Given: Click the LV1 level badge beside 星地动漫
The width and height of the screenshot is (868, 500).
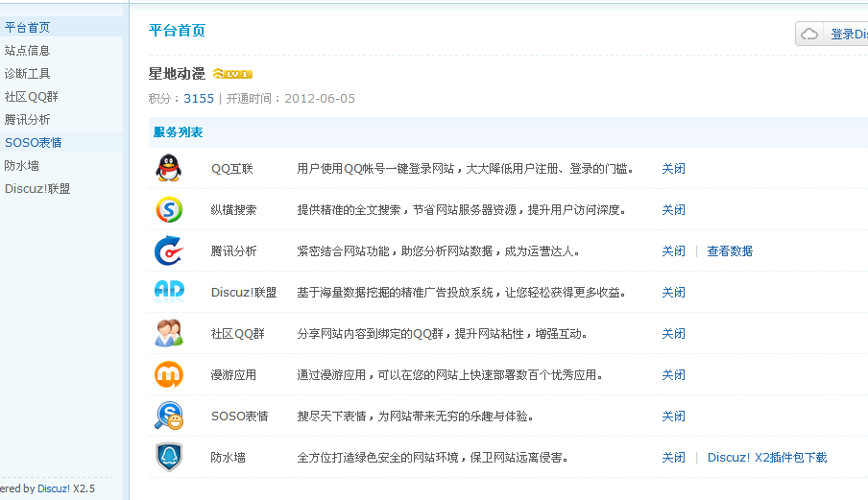Looking at the screenshot, I should tap(232, 74).
